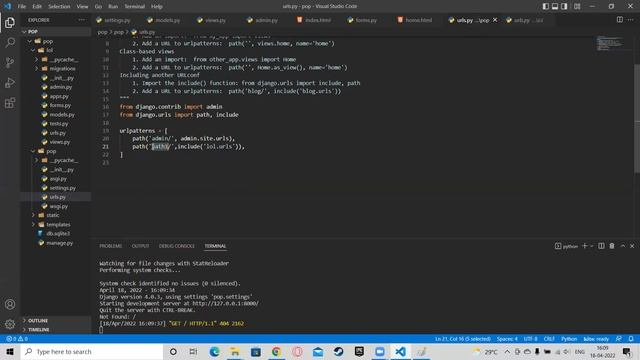Open Source Control view
The image size is (640, 360).
pos(10,62)
